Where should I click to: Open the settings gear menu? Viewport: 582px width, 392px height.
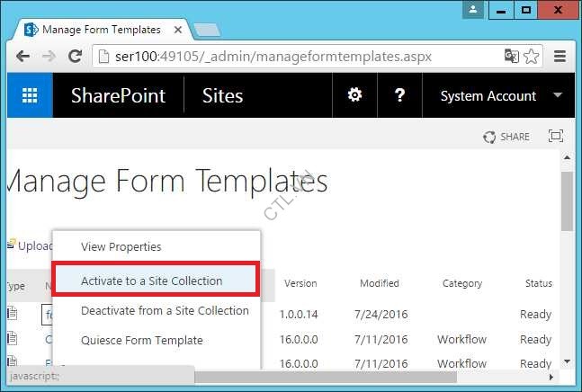point(355,96)
